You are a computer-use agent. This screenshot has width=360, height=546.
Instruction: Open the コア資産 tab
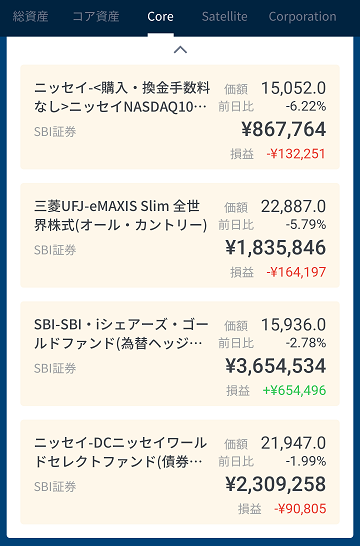point(96,16)
